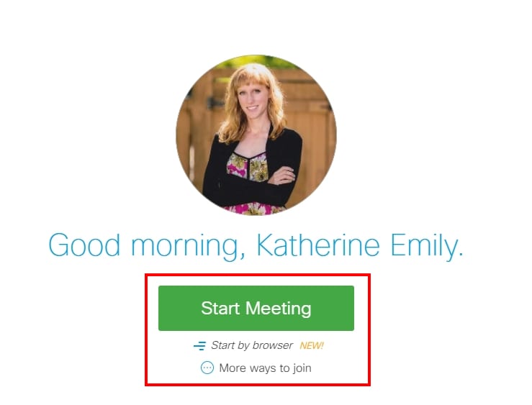
Task: Click the word browser in italic link
Action: [x=272, y=345]
